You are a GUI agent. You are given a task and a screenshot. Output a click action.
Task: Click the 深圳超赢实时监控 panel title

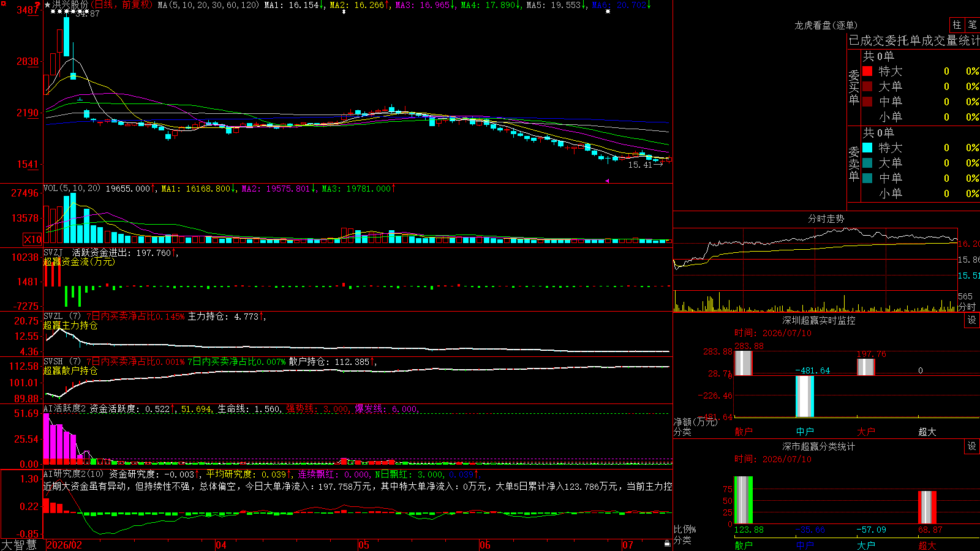point(819,320)
